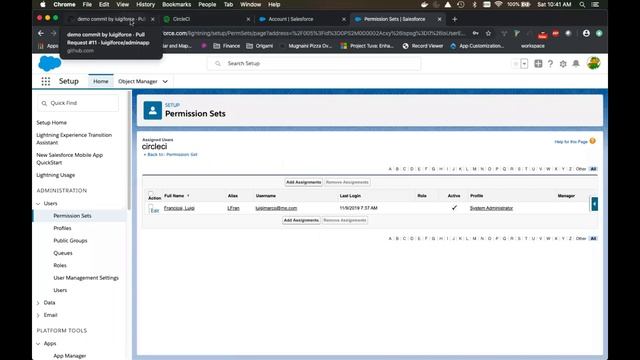
Task: Open the global actions plus icon
Action: (x=538, y=63)
